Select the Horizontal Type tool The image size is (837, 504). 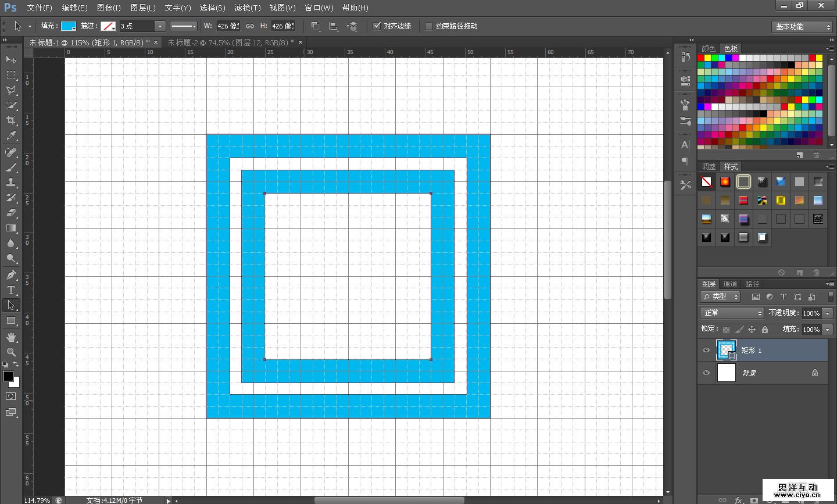[11, 290]
